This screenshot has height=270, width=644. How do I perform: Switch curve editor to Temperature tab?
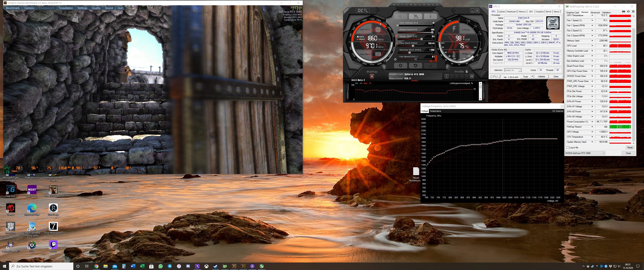click(435, 111)
